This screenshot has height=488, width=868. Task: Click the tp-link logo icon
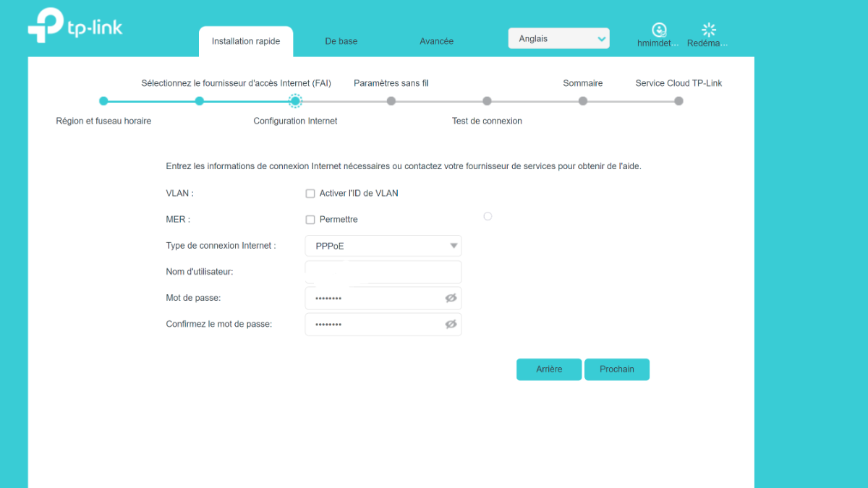coord(46,27)
